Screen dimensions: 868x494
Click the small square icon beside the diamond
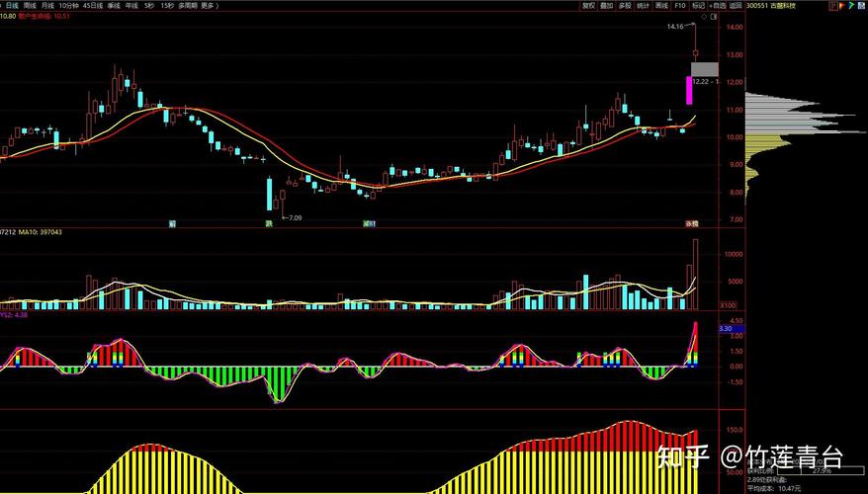[x=714, y=16]
